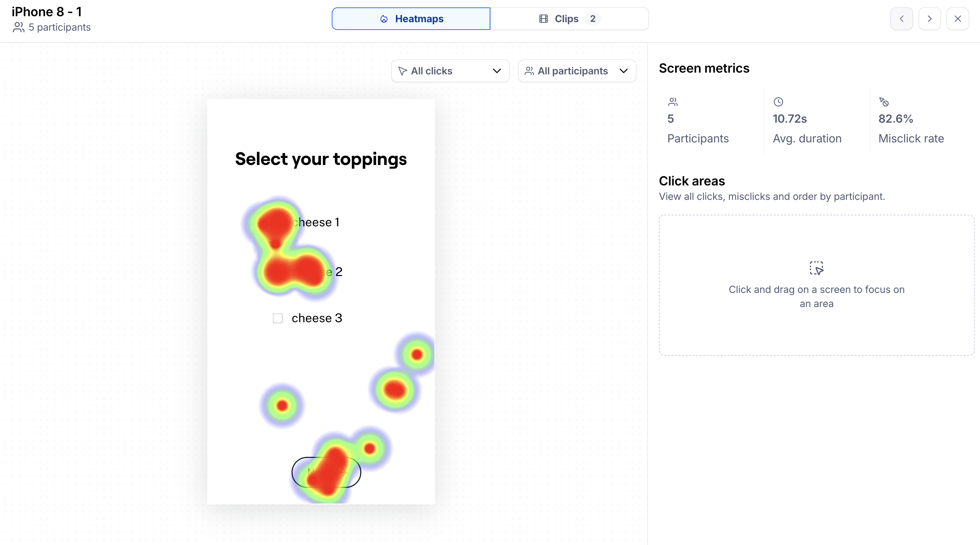Click the Participants metric icon in Screen metrics
The height and width of the screenshot is (545, 980).
pos(673,102)
